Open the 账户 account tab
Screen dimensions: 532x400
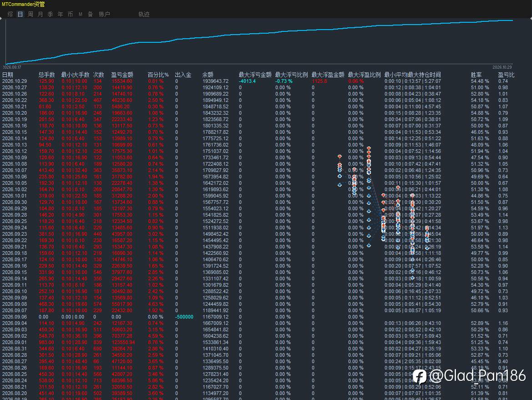pos(104,14)
